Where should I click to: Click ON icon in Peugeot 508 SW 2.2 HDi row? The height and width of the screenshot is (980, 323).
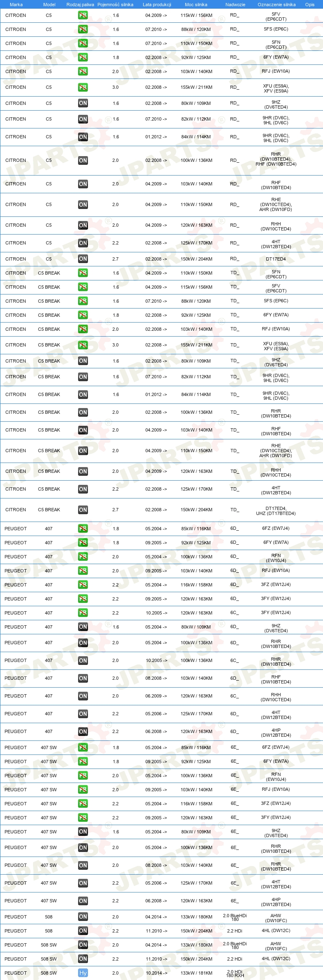(83, 959)
